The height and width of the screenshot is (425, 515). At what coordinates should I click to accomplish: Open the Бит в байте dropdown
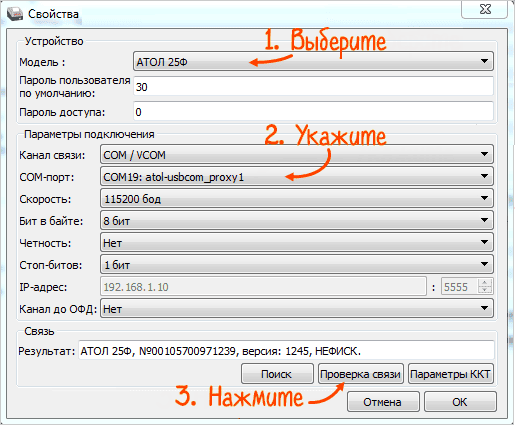[x=297, y=220]
